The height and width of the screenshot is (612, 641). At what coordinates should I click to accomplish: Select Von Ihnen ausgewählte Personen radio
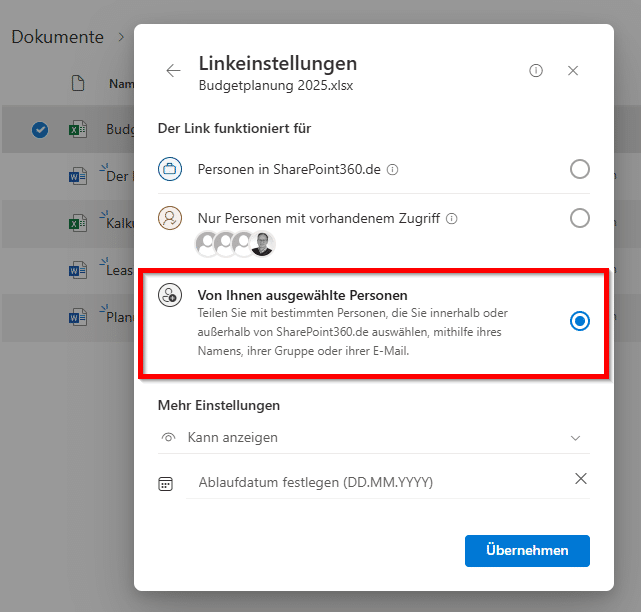pyautogui.click(x=579, y=321)
